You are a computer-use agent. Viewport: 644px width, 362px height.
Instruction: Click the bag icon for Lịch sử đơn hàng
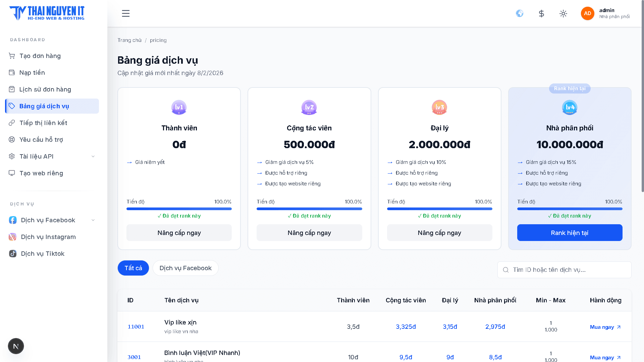tap(12, 89)
